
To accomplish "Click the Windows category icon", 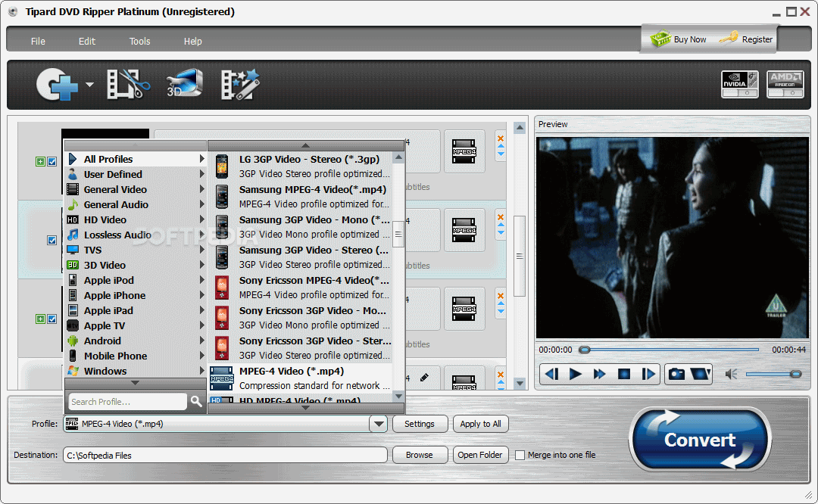I will pos(73,371).
